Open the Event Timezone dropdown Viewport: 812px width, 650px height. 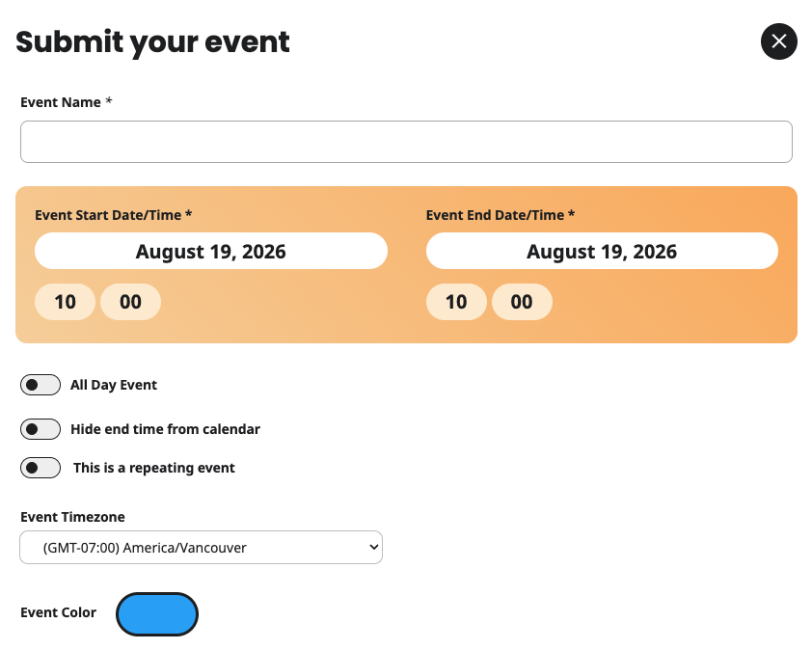pos(201,548)
